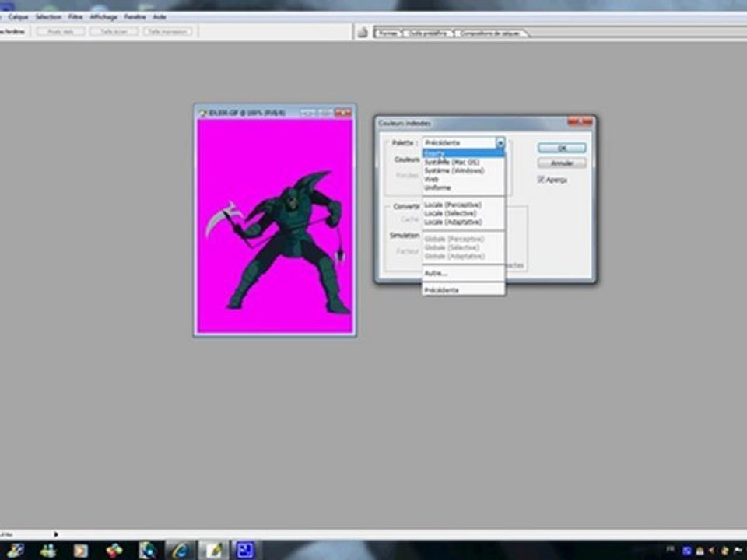Open the Fenêtre menu
The width and height of the screenshot is (747, 560).
(x=135, y=16)
